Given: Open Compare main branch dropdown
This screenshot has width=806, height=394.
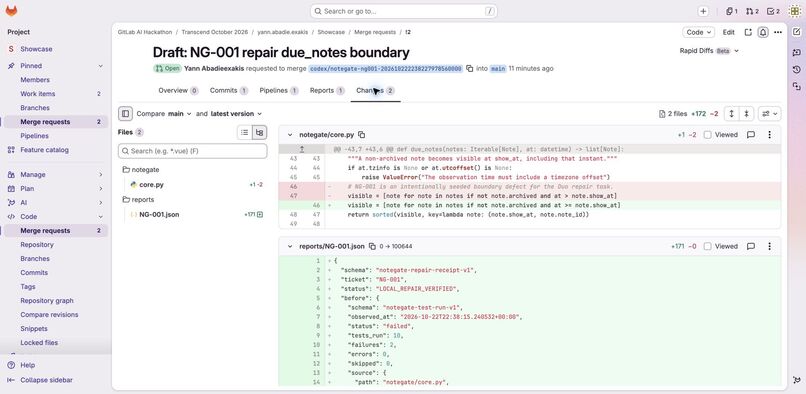Looking at the screenshot, I should click(179, 114).
